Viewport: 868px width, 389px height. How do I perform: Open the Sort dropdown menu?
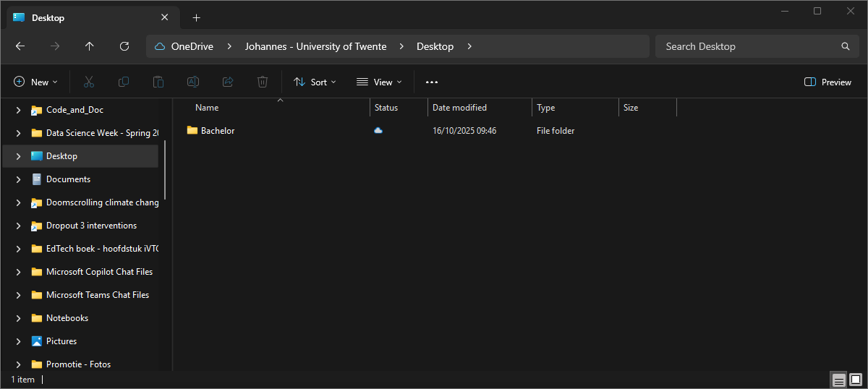pos(315,82)
